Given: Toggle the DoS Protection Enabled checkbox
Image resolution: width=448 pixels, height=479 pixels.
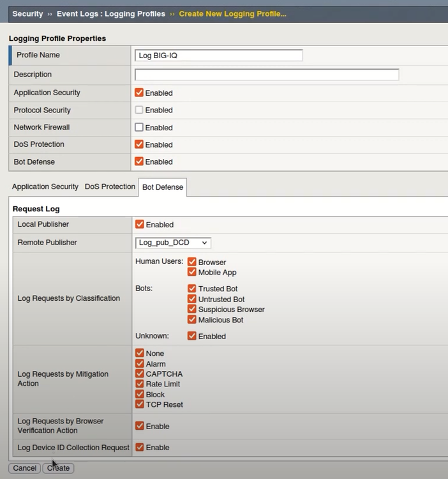Looking at the screenshot, I should click(x=139, y=144).
